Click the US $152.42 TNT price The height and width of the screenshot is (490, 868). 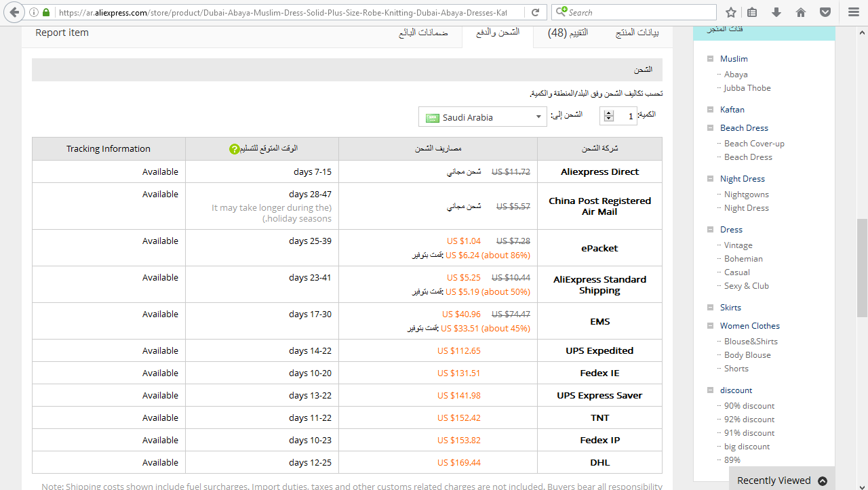click(459, 418)
